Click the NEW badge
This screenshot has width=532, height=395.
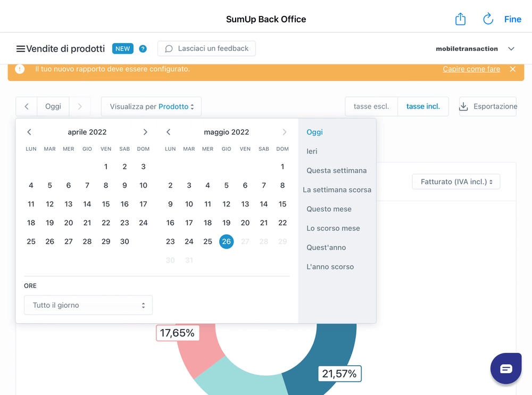coord(122,48)
